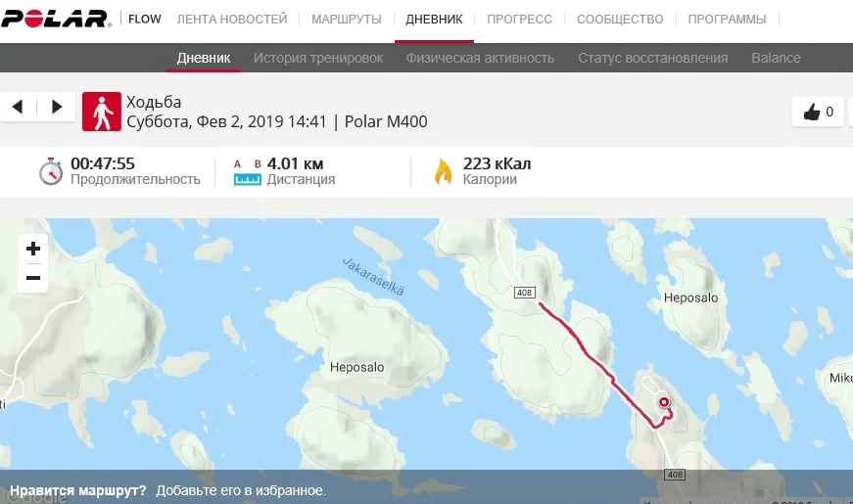Click Добавьте его в избранное link
This screenshot has height=504, width=853.
coord(241,490)
